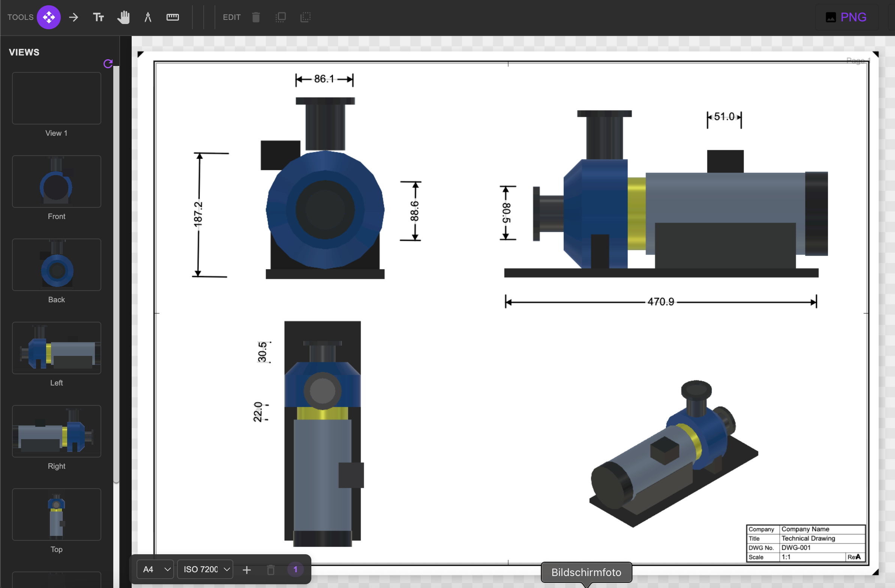Select the compass measurement tool
895x588 pixels.
click(x=148, y=17)
